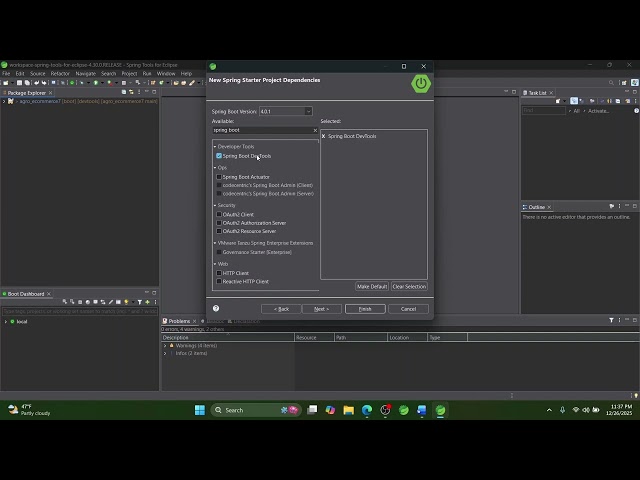Select the Outline tab

pos(536,207)
